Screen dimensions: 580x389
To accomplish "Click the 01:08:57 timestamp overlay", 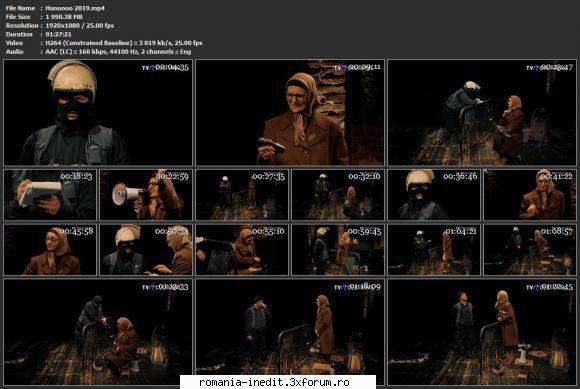I will pyautogui.click(x=557, y=231).
